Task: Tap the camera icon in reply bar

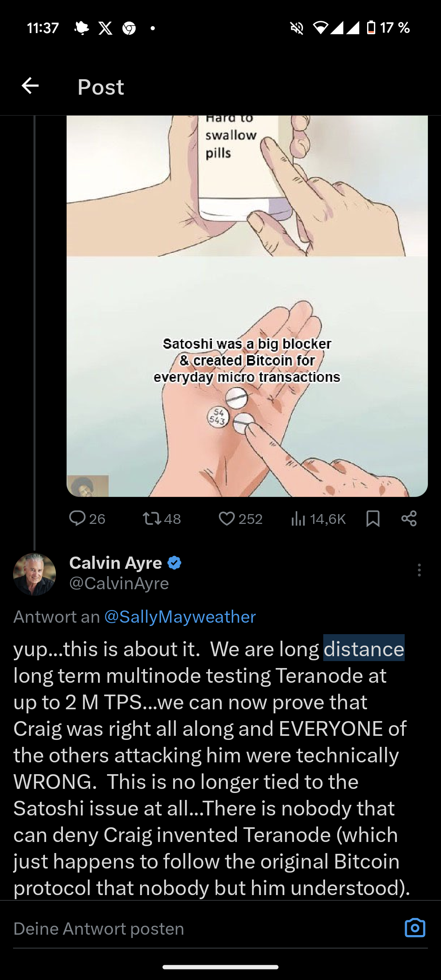Action: [415, 928]
